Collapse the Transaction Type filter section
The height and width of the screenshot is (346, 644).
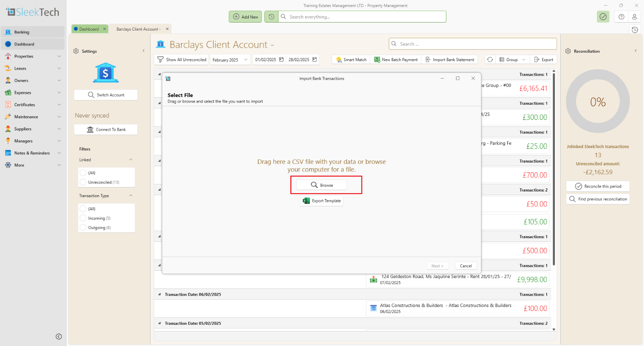[131, 196]
